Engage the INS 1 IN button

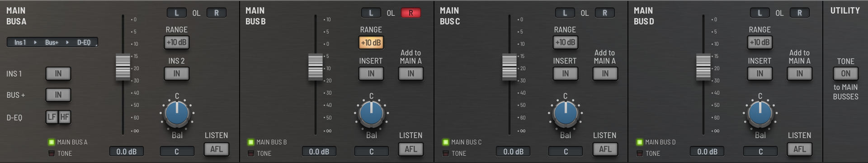coord(58,73)
